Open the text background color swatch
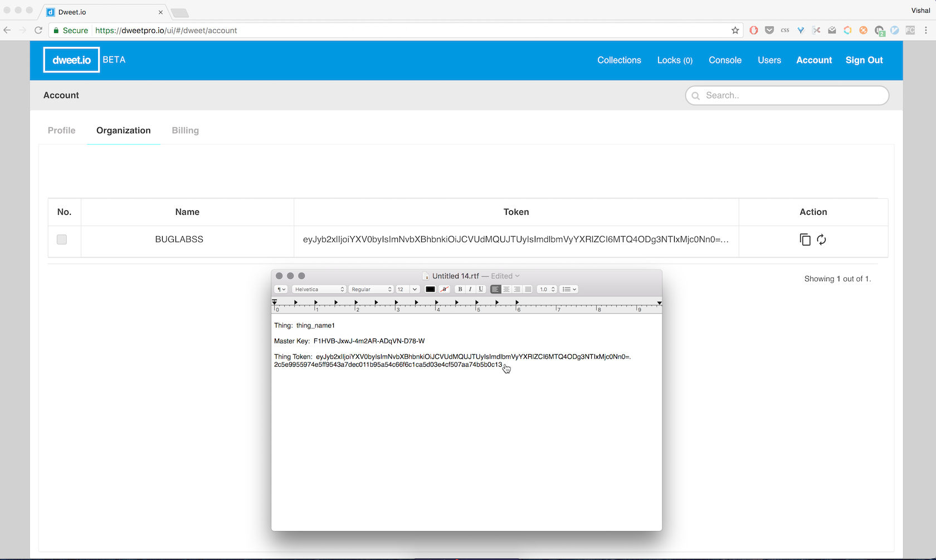 (445, 289)
